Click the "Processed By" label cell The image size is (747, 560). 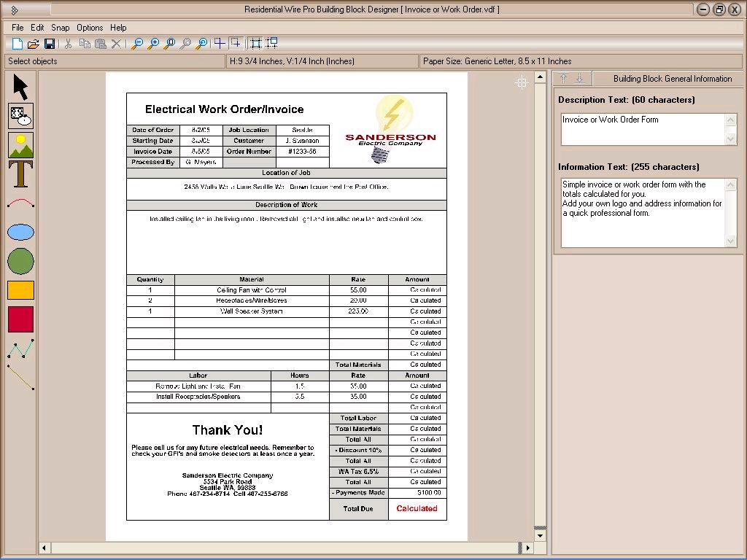[153, 163]
